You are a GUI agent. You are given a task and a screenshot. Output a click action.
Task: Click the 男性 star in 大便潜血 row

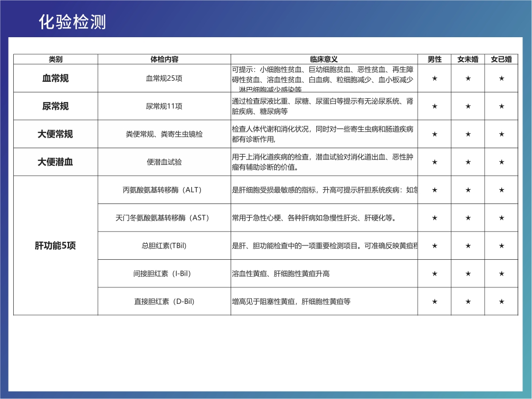pyautogui.click(x=434, y=162)
